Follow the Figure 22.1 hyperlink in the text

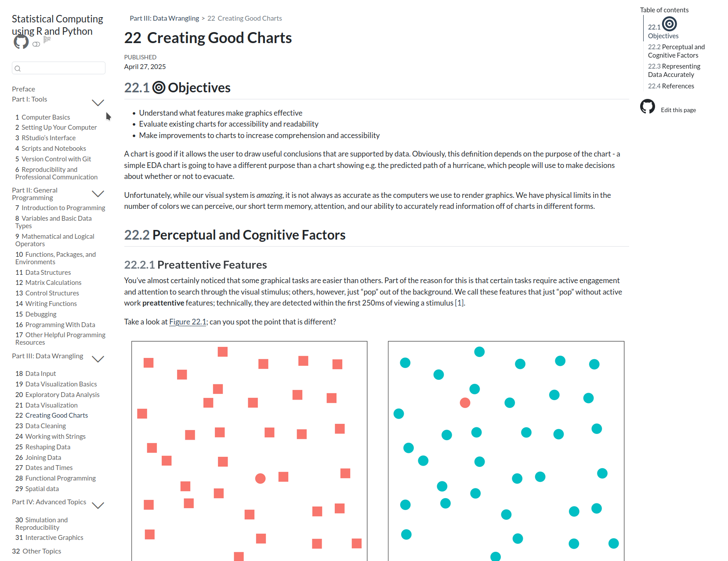point(187,321)
